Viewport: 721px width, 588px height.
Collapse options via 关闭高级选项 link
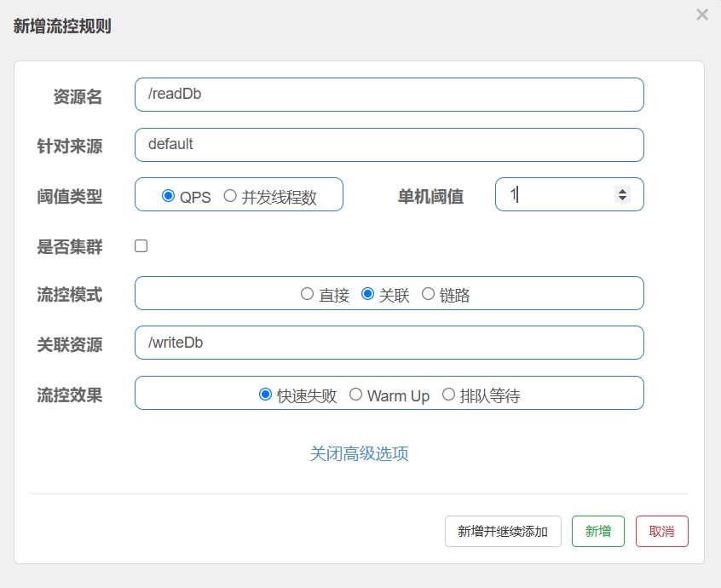click(x=359, y=453)
